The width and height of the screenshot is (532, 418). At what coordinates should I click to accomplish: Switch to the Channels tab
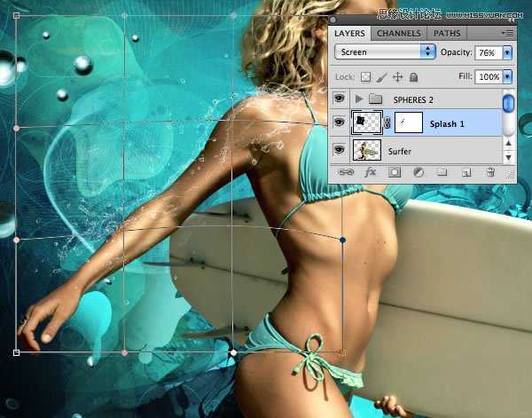[x=399, y=33]
